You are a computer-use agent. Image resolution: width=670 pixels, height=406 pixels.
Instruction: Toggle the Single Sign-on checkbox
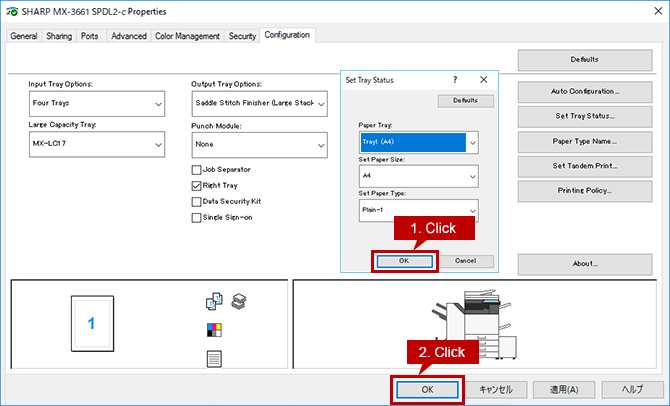tap(196, 218)
